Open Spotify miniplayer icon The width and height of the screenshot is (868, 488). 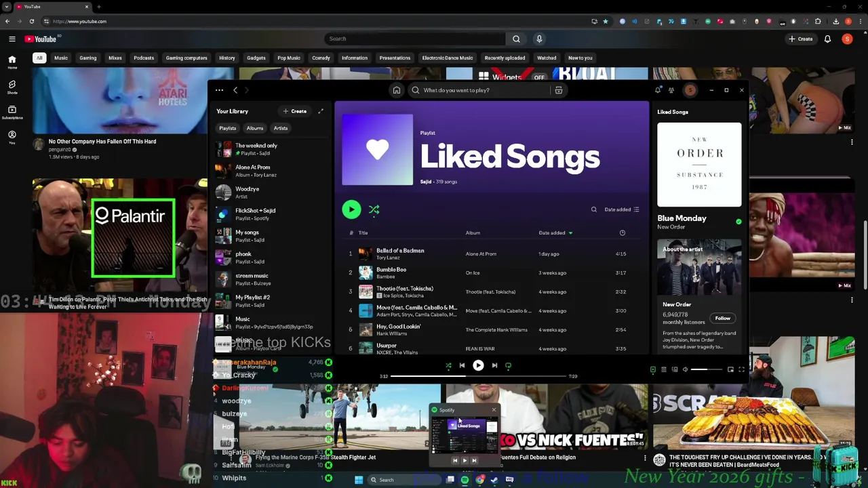coord(730,369)
